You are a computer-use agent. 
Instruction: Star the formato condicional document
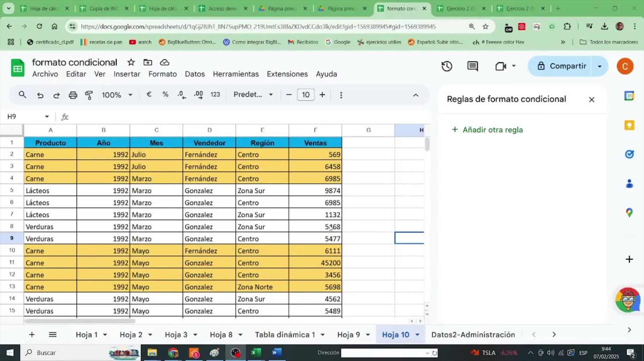(131, 62)
